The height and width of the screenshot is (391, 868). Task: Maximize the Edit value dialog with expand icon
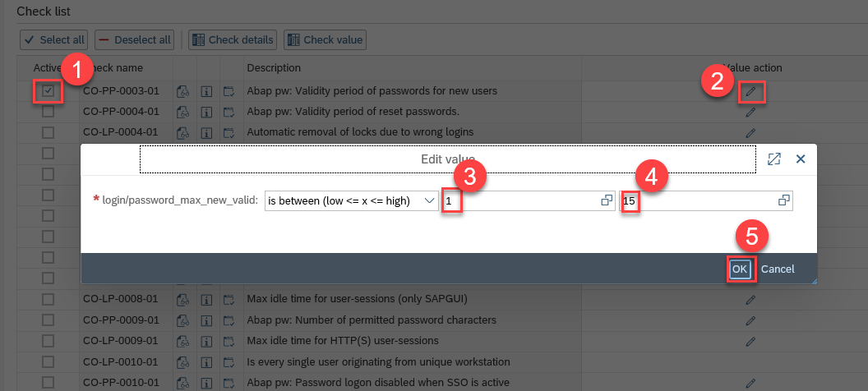773,159
